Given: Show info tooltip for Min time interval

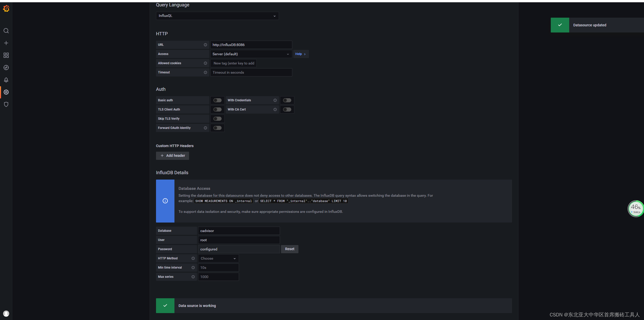Looking at the screenshot, I should pyautogui.click(x=193, y=268).
